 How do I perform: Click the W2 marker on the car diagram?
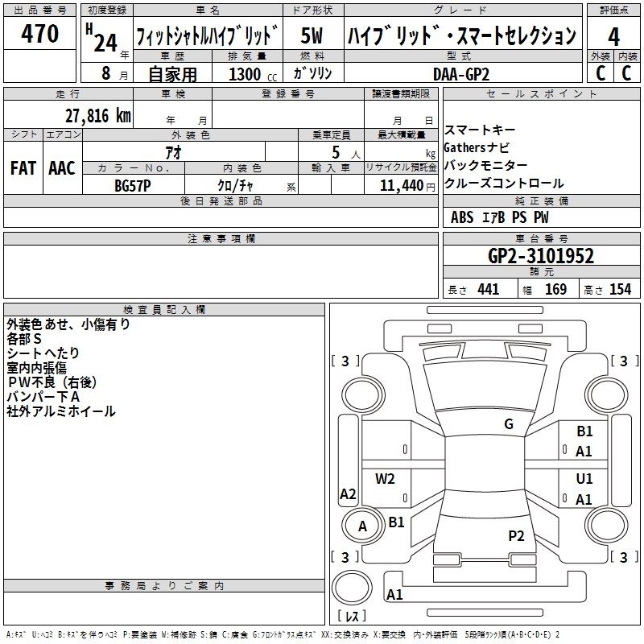(x=386, y=479)
